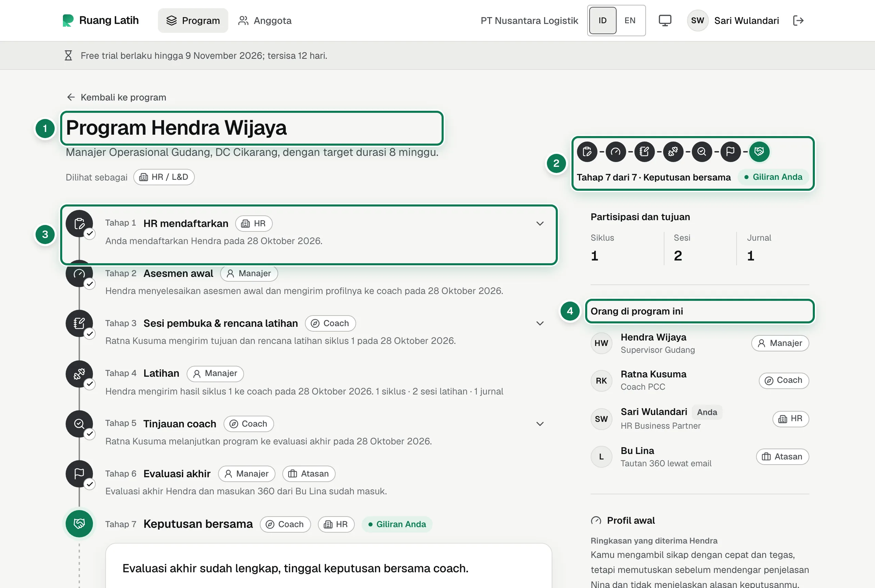Click the Tahap 7 handshake timeline icon

[79, 523]
